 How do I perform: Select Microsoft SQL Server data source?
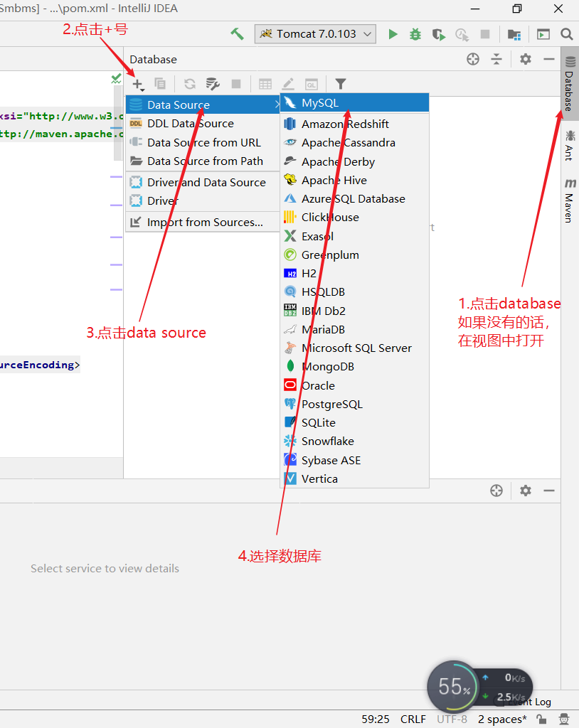pos(354,348)
